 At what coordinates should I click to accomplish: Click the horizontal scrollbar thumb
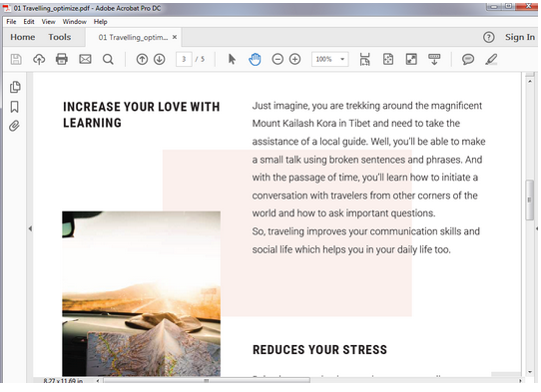pos(207,381)
